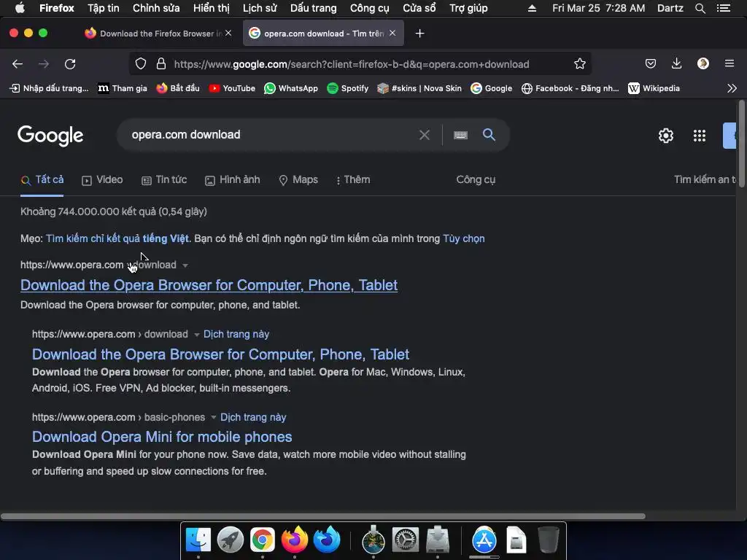The height and width of the screenshot is (560, 747).
Task: Open Spotlight search in the menu bar
Action: pyautogui.click(x=700, y=8)
